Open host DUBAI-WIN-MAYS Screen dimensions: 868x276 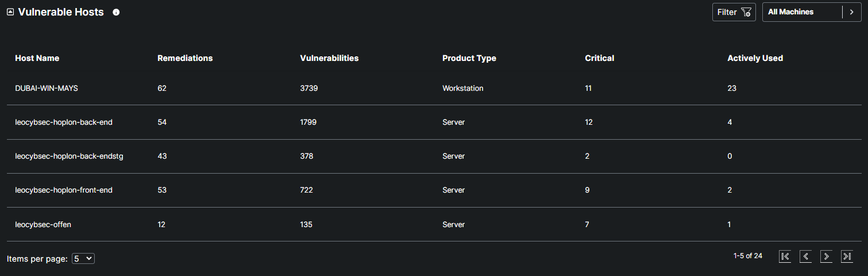coord(47,89)
